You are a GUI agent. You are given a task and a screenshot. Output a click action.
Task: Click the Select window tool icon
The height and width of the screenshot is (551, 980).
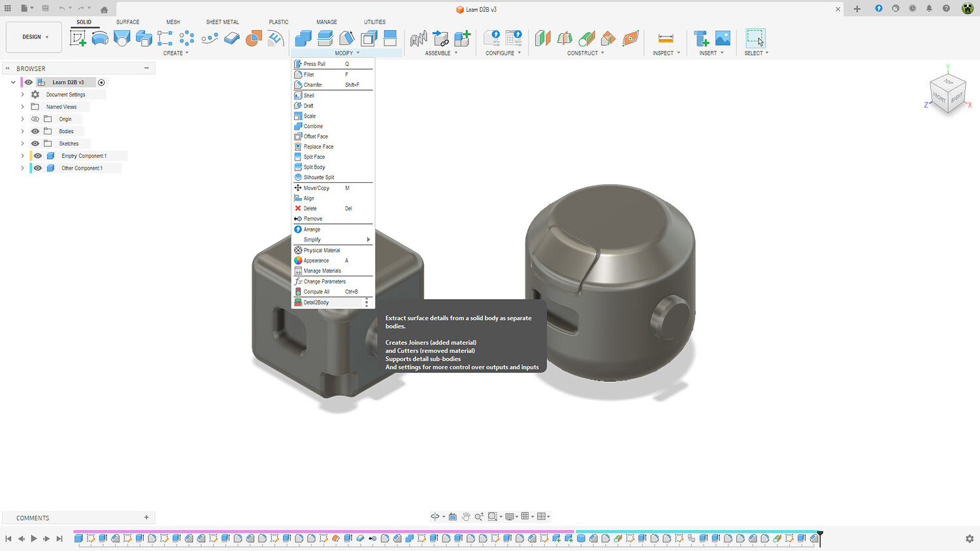[x=755, y=38]
